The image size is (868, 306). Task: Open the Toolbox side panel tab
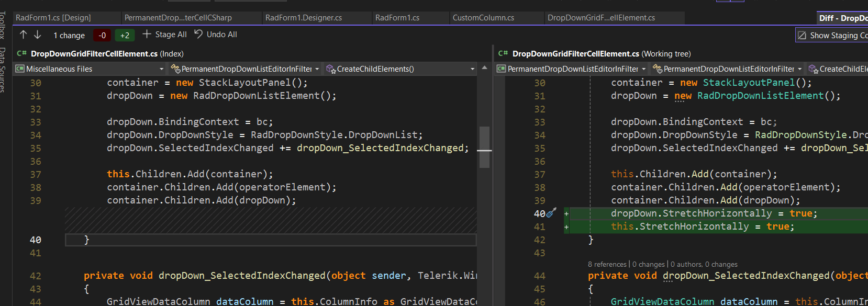[3, 25]
